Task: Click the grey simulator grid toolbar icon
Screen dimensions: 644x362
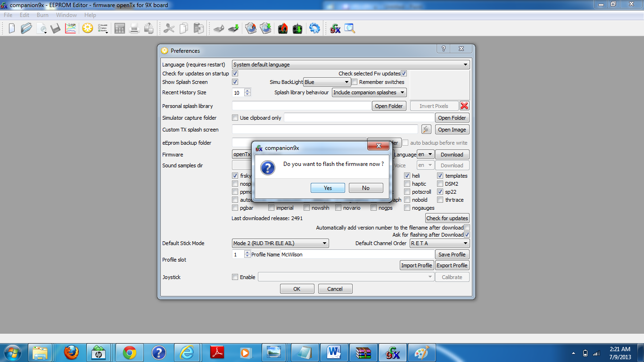Action: pyautogui.click(x=120, y=28)
